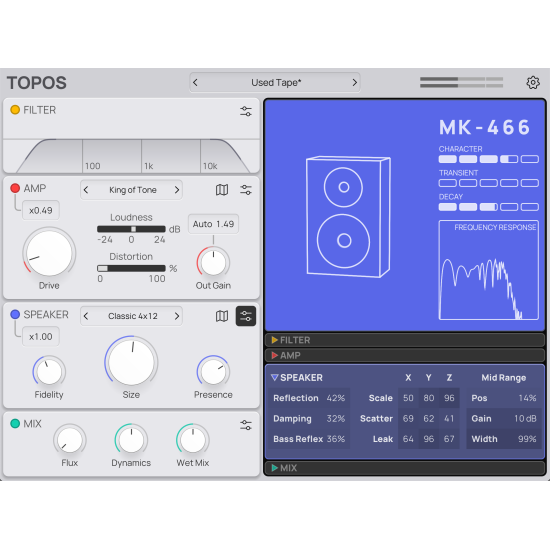
Task: Open FILTER section advanced sliders icon
Action: pyautogui.click(x=246, y=111)
